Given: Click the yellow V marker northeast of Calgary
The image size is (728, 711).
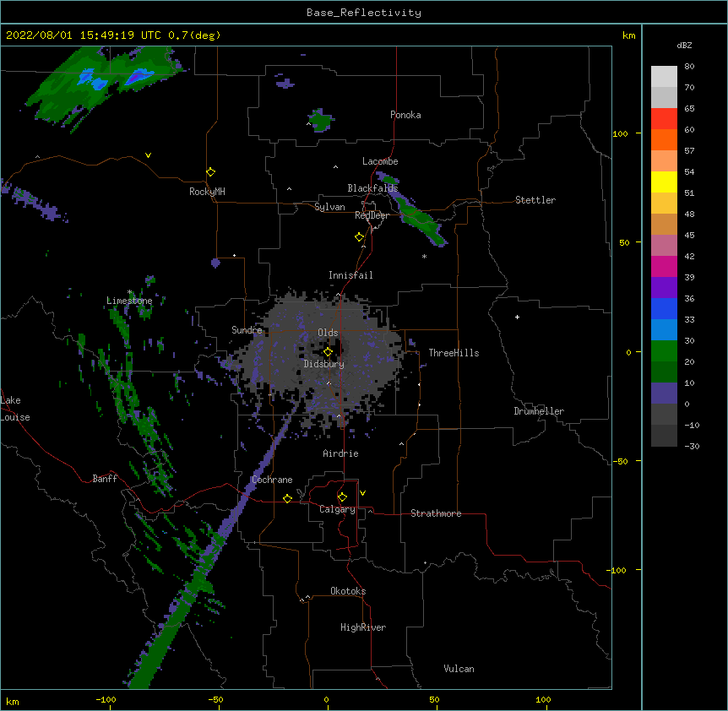Looking at the screenshot, I should pos(362,493).
